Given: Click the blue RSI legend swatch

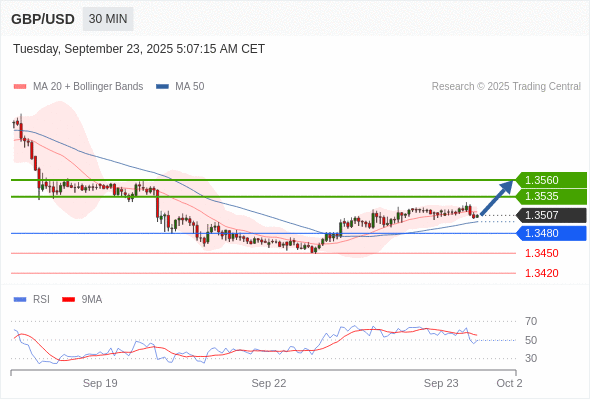Looking at the screenshot, I should click(20, 300).
